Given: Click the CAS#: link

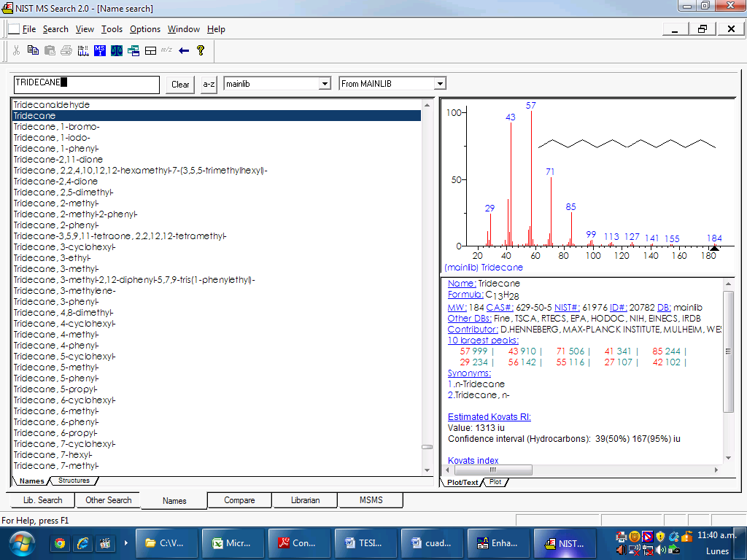Looking at the screenshot, I should click(x=500, y=308).
